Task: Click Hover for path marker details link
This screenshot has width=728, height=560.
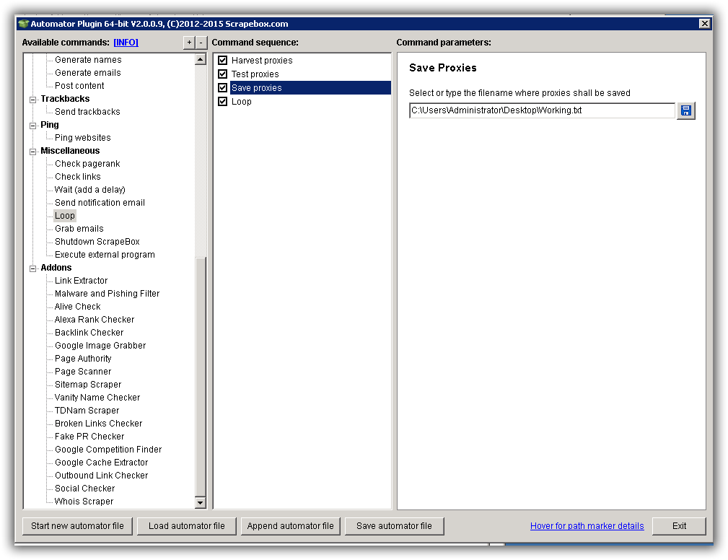Action: point(587,525)
